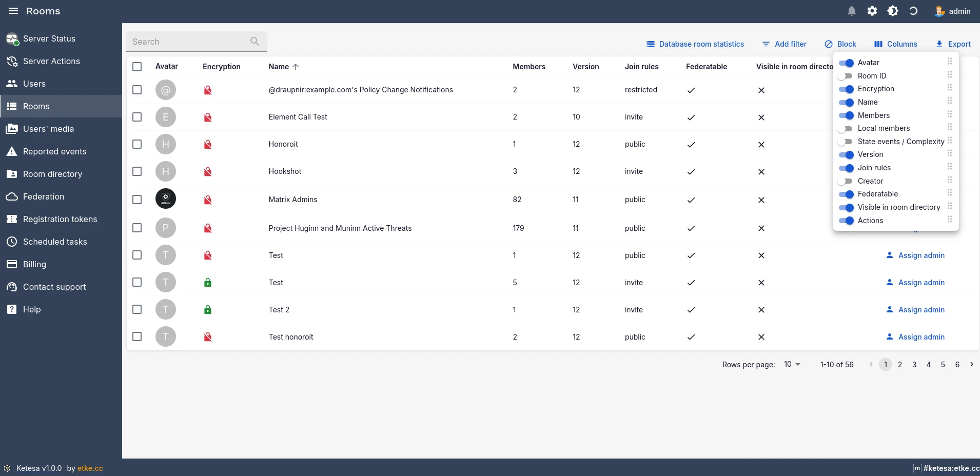Screen dimensions: 980x476
Task: Open the admin user menu
Action: (952, 11)
